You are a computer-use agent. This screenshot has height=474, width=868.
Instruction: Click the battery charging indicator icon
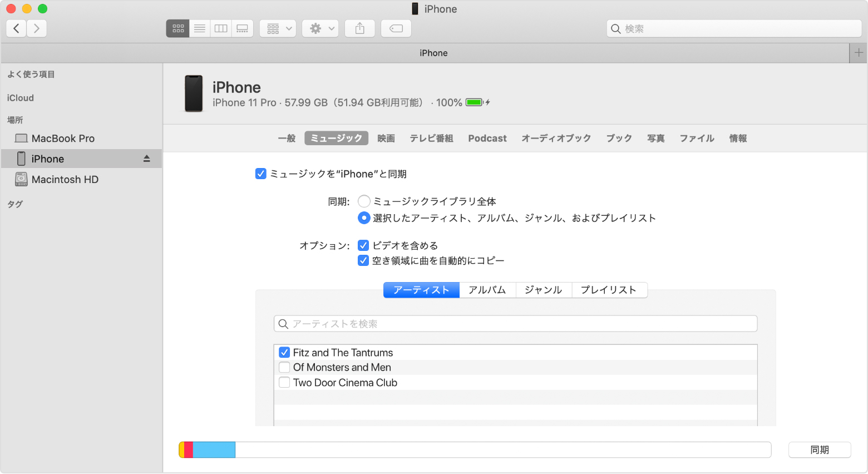point(477,102)
